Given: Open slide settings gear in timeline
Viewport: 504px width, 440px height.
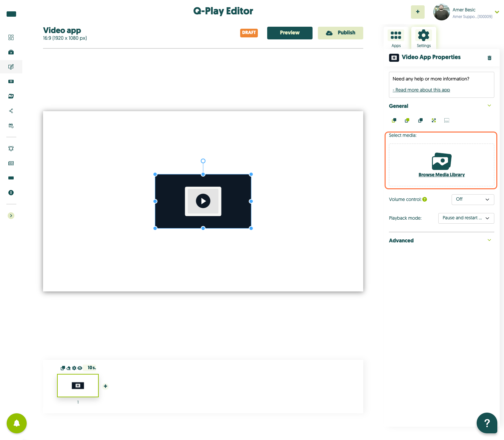Looking at the screenshot, I should (x=74, y=368).
